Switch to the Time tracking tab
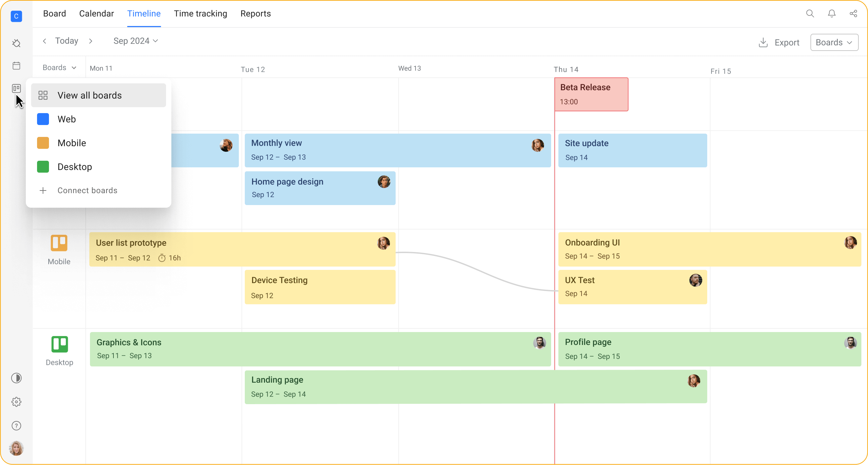This screenshot has width=868, height=465. [x=200, y=14]
